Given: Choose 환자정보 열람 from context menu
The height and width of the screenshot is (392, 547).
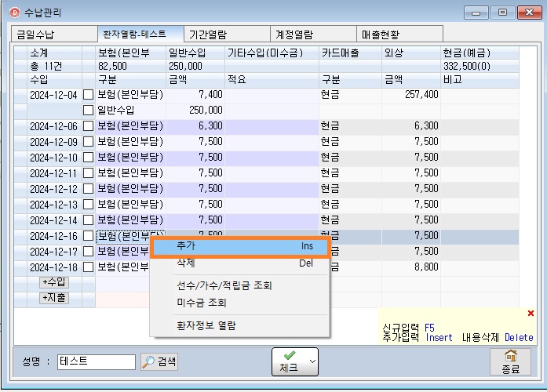Looking at the screenshot, I should coord(240,326).
